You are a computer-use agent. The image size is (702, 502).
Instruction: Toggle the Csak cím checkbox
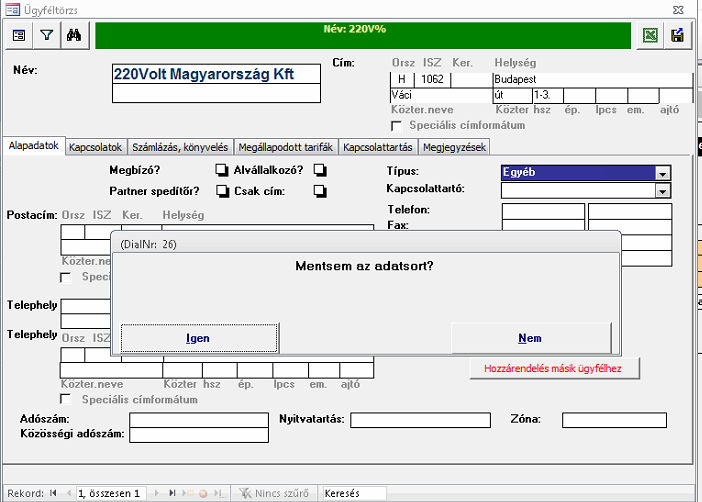[x=320, y=191]
